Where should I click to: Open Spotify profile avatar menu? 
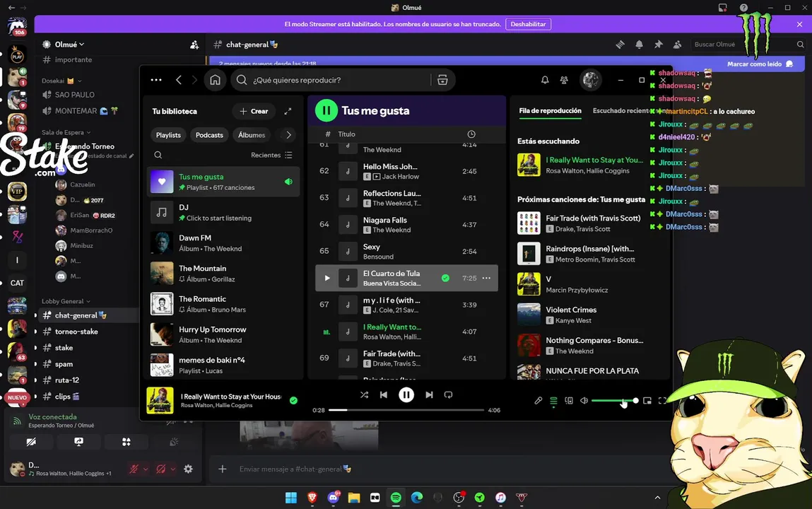(590, 80)
